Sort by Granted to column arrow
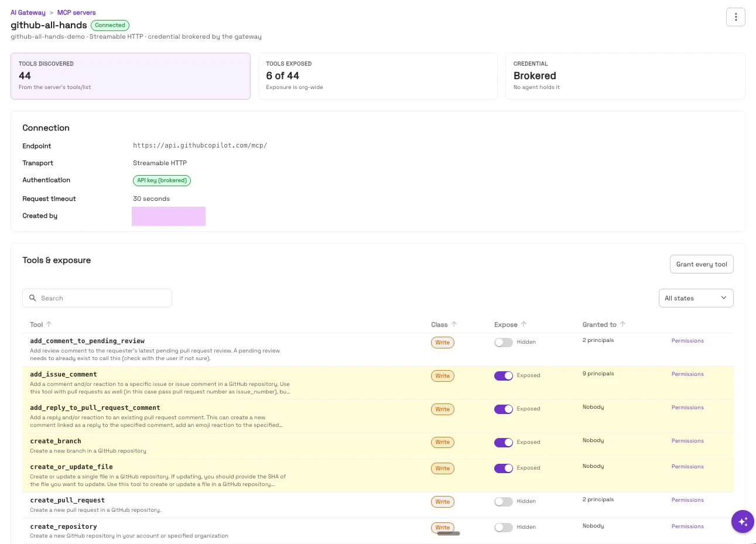 623,324
